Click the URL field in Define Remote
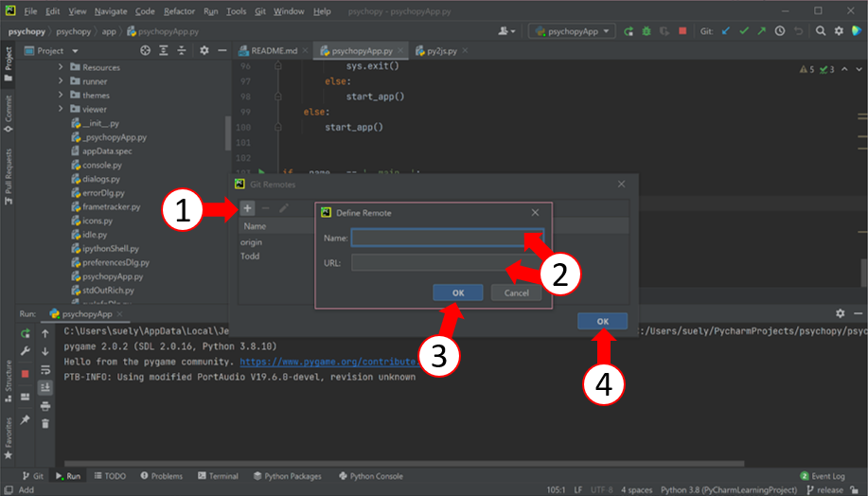The width and height of the screenshot is (868, 496). pos(448,262)
